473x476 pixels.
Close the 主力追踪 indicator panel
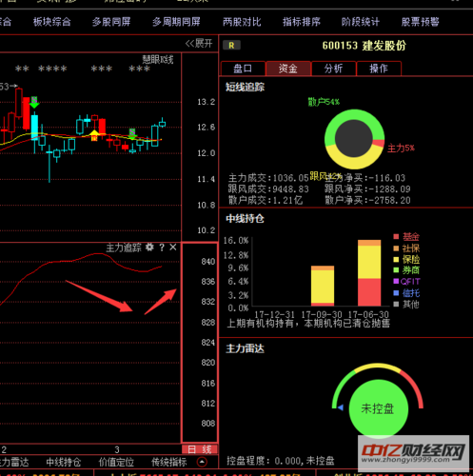[173, 247]
